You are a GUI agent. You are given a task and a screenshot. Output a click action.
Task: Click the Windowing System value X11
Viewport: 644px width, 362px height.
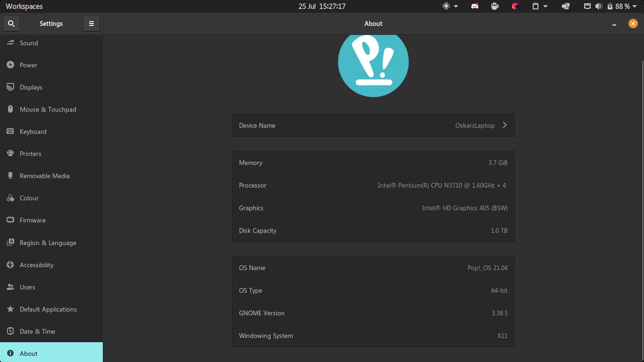[x=503, y=336]
